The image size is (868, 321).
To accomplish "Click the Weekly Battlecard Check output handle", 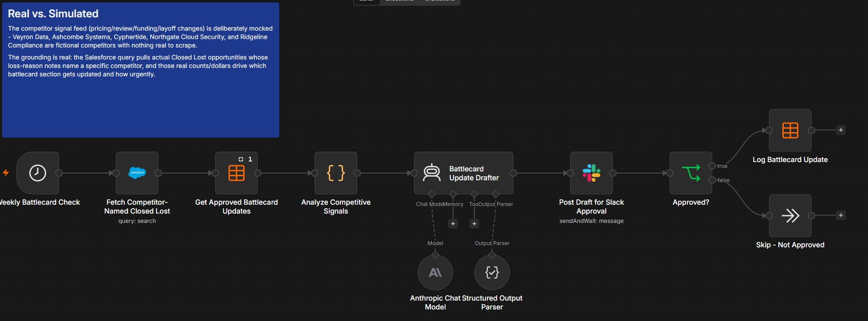I will point(59,173).
